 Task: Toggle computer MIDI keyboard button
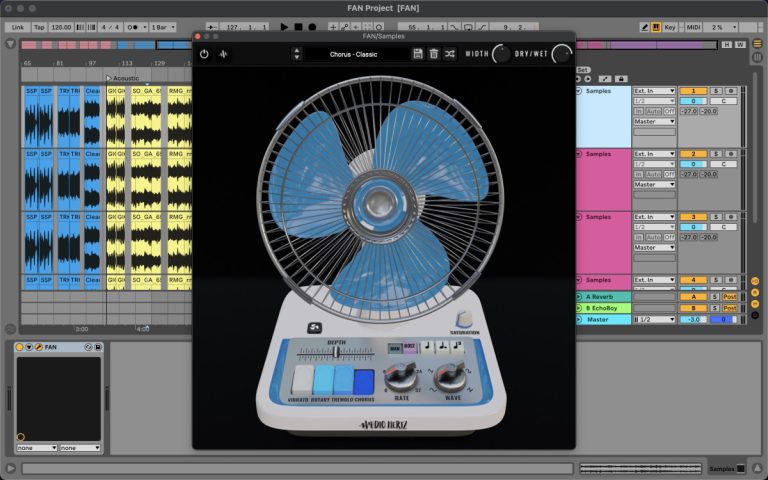[656, 27]
